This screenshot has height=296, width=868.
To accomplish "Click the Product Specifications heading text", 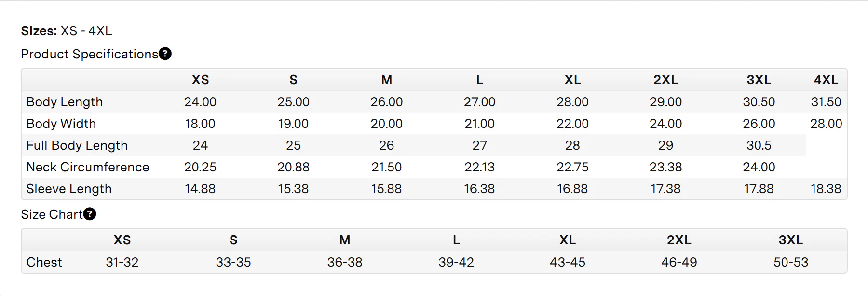I will pyautogui.click(x=90, y=54).
